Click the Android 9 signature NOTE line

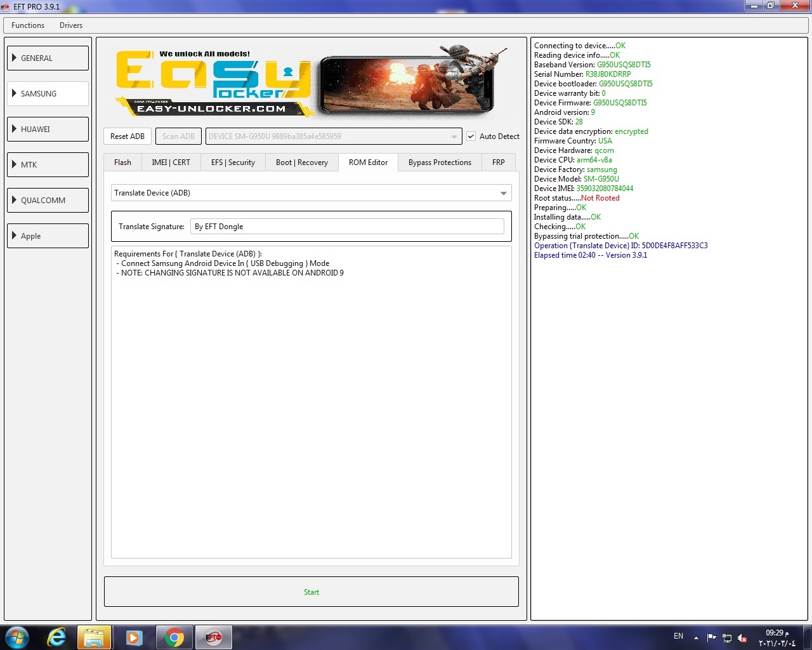click(x=230, y=273)
